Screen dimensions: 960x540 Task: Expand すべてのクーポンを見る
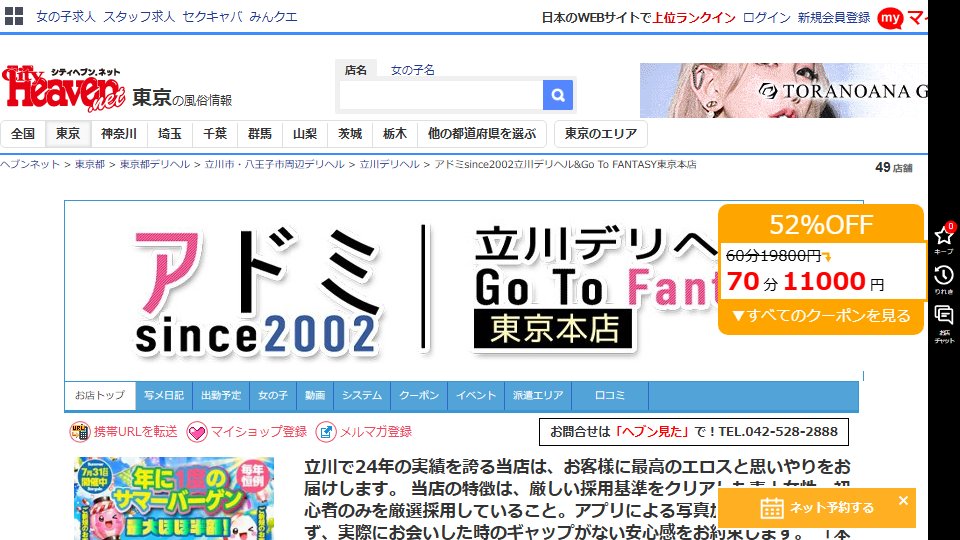820,316
